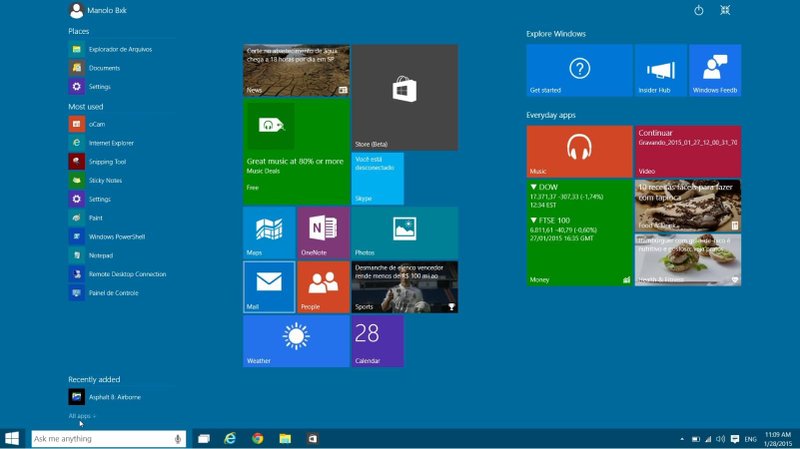
Task: Open the Store (Beta) tile
Action: tap(405, 97)
